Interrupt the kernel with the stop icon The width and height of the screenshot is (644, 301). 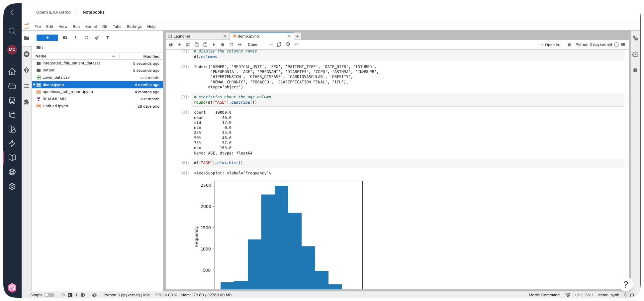coord(223,45)
